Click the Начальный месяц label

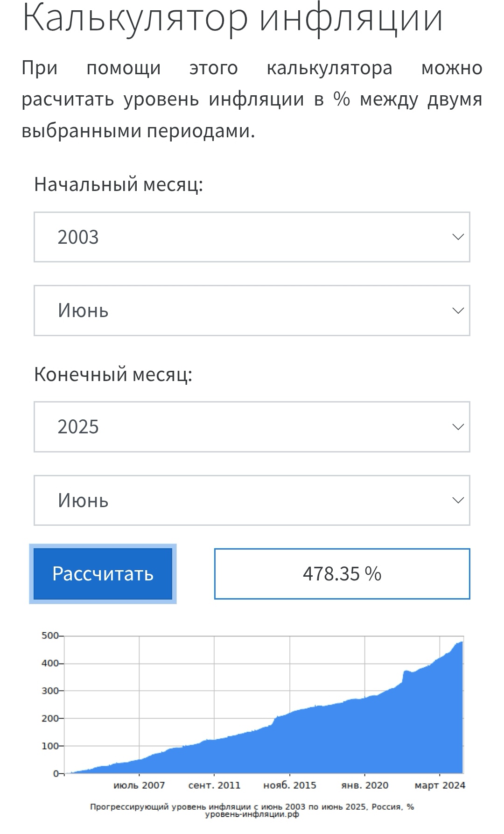[119, 184]
